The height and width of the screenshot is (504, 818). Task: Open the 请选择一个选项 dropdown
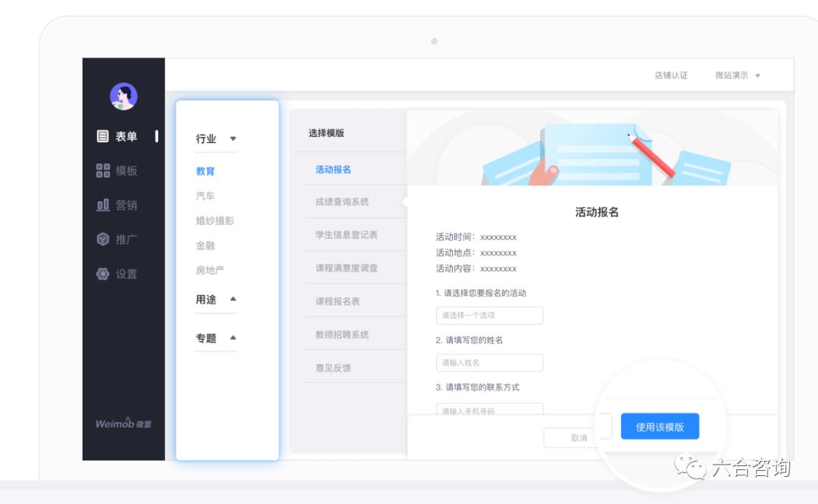point(489,316)
